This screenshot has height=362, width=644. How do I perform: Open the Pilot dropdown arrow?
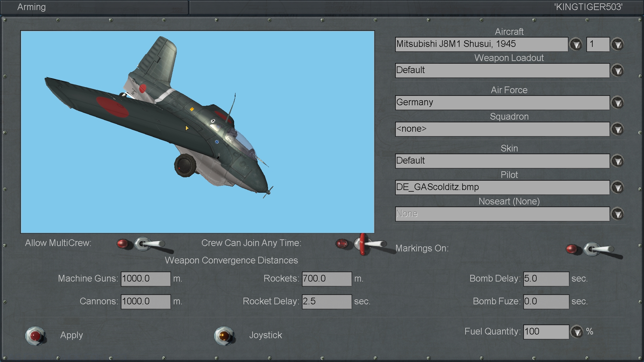[x=618, y=187]
